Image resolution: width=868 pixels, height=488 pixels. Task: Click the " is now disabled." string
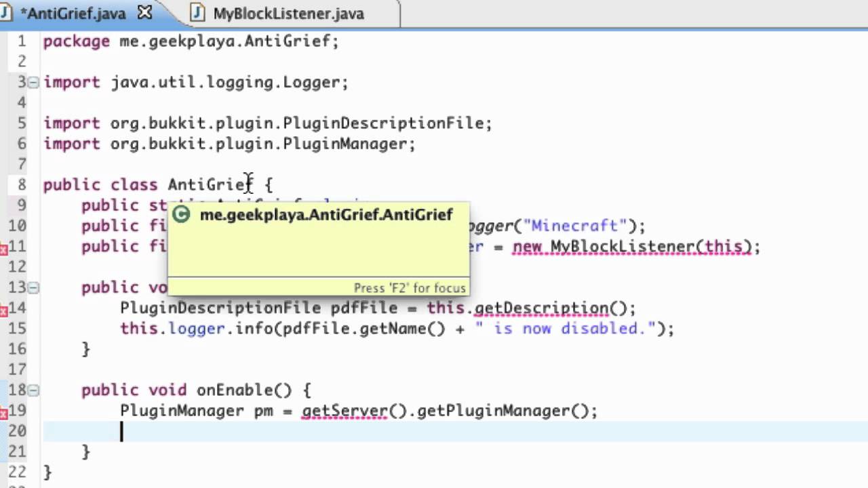pyautogui.click(x=564, y=328)
